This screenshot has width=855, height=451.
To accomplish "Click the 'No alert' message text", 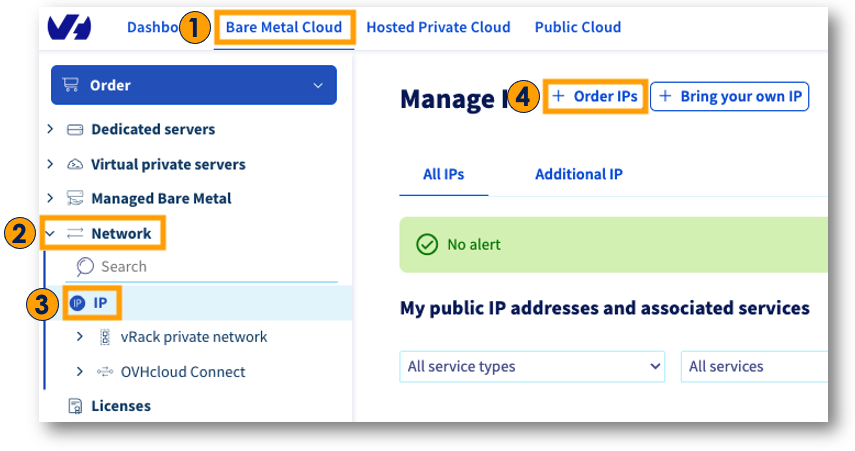I will pos(474,244).
